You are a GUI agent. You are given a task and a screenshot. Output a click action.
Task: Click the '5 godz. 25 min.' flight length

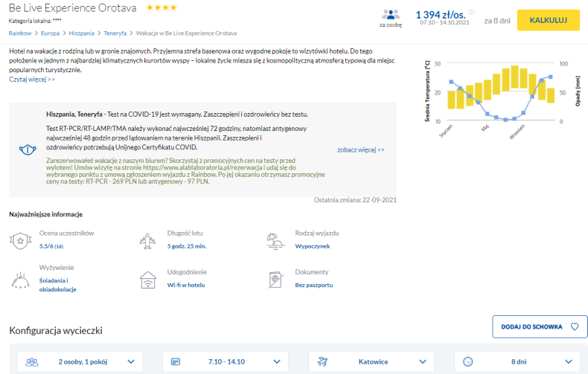187,246
